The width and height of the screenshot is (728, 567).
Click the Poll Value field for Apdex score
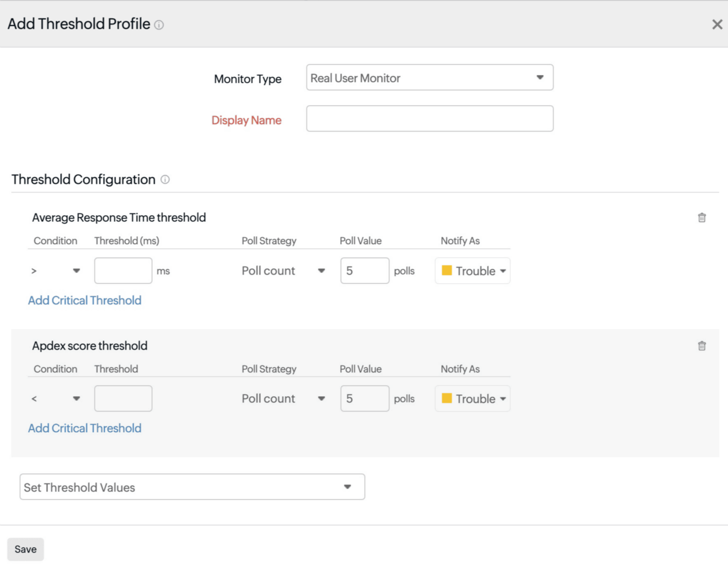[x=365, y=398]
